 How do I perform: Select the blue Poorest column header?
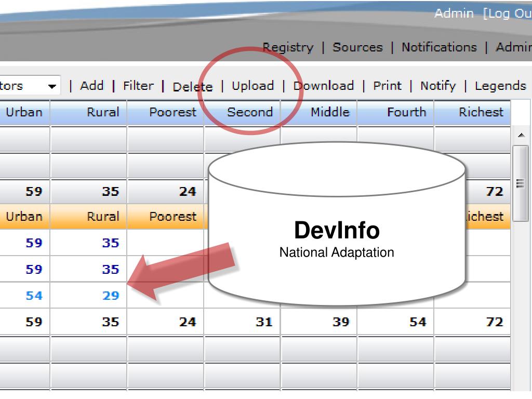tap(166, 112)
